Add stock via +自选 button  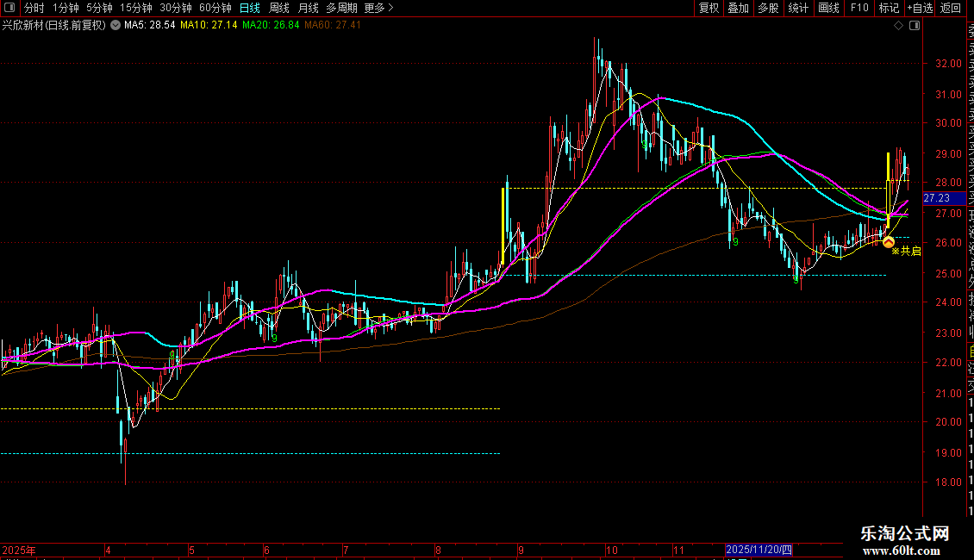[920, 8]
